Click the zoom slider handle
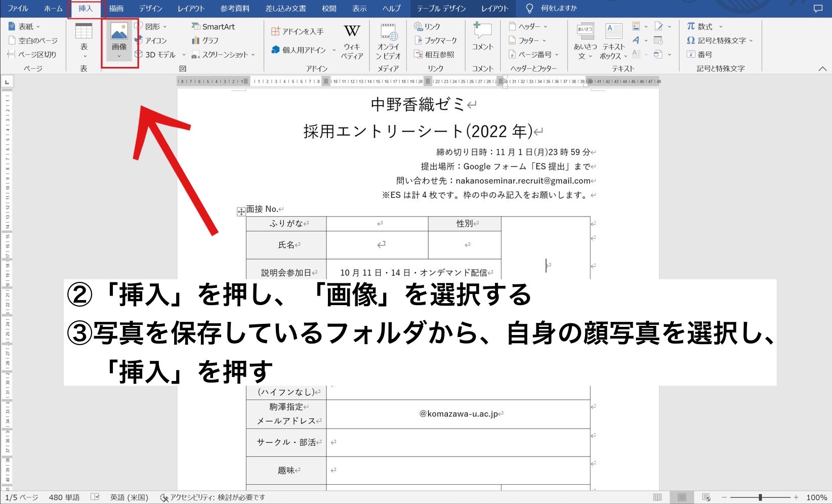Viewport: 832px width, 504px height. pos(760,497)
